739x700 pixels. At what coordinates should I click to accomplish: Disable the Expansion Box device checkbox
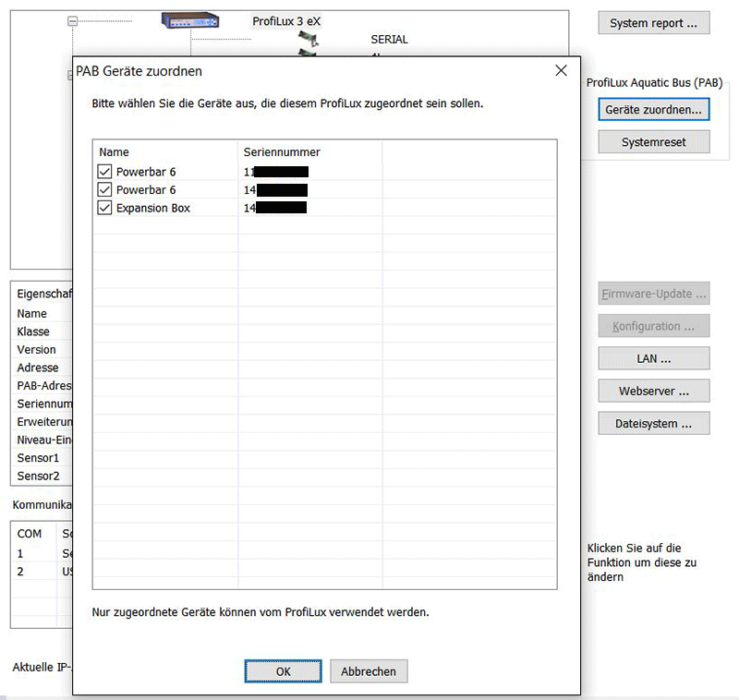point(104,208)
